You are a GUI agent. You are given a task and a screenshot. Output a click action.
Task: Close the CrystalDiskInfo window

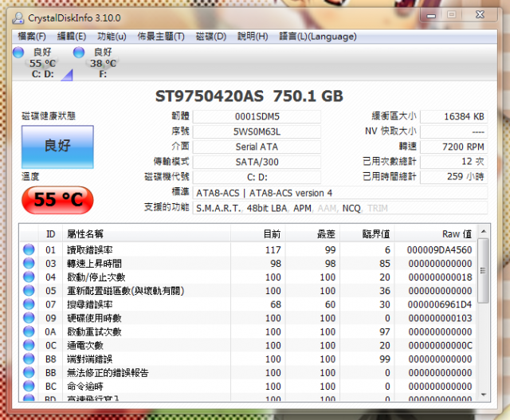click(x=480, y=14)
